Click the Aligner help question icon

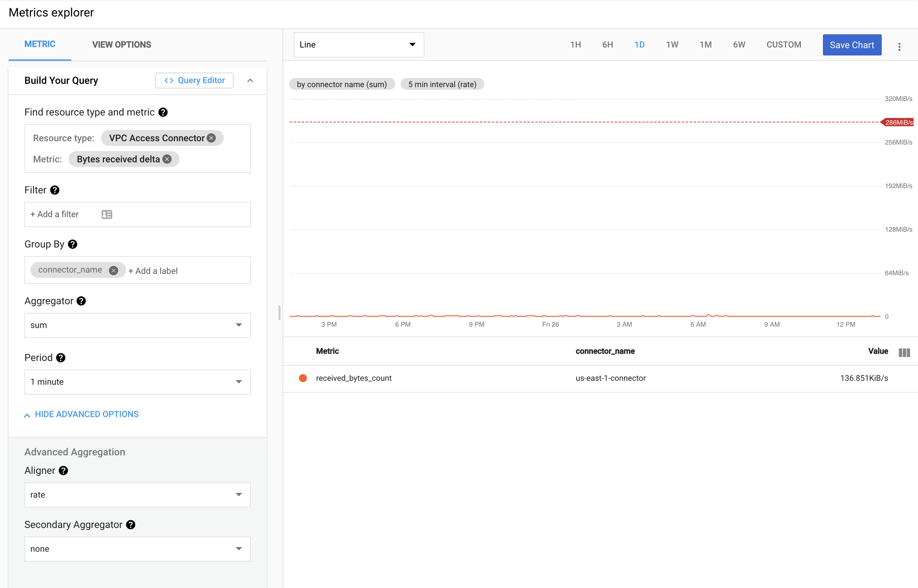pos(63,471)
